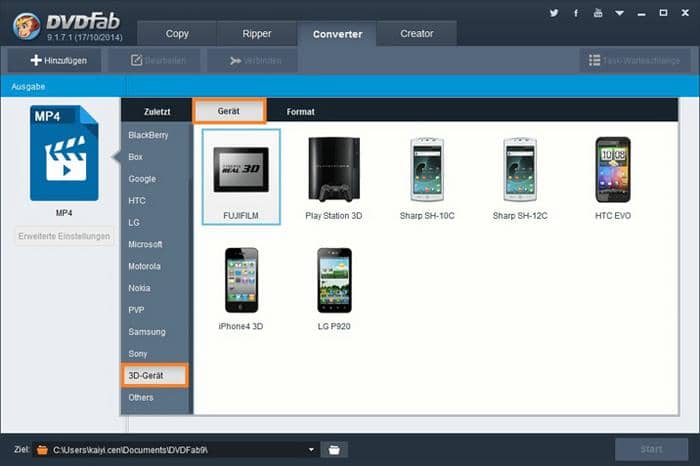Click the Start button

[651, 449]
